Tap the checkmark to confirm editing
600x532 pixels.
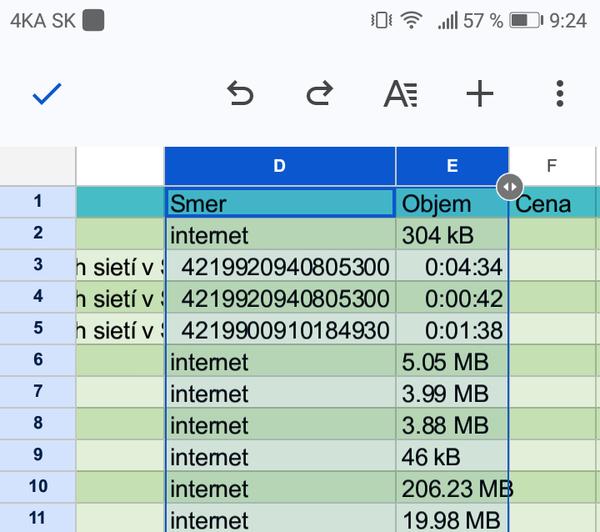click(47, 94)
